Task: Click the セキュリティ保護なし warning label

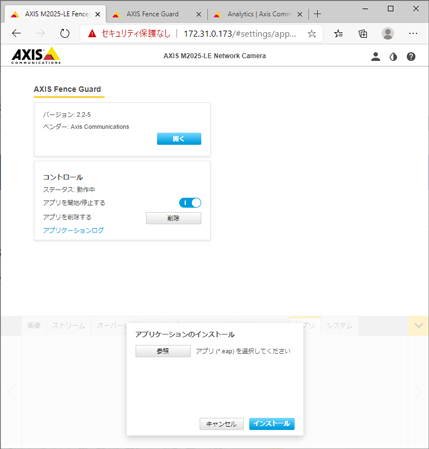Action: [136, 33]
